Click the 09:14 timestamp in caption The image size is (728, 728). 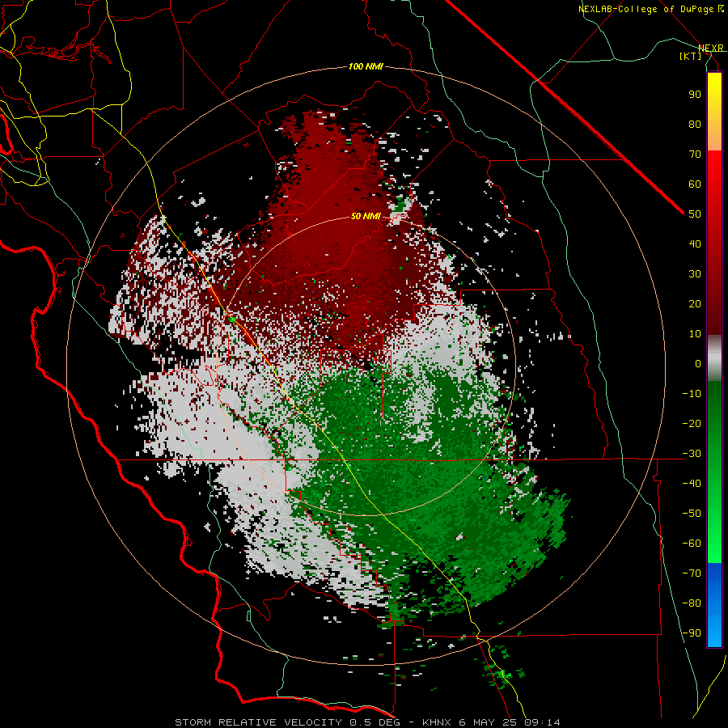(x=542, y=722)
